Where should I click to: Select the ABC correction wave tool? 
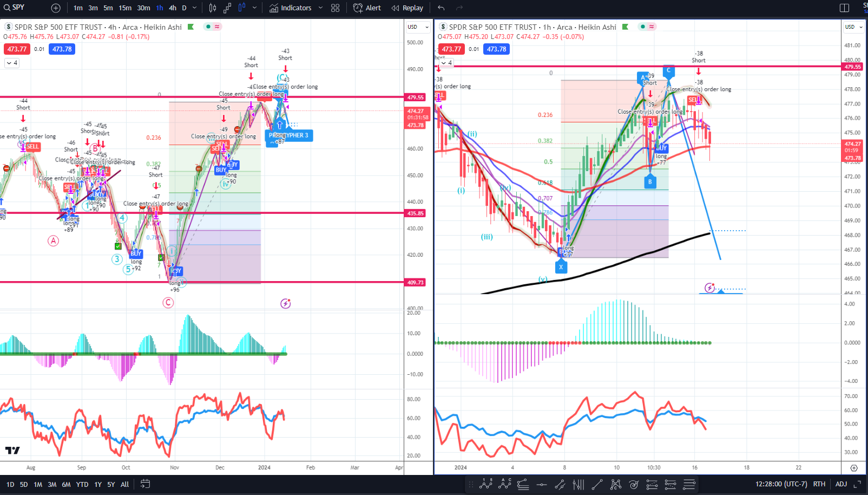coord(505,484)
